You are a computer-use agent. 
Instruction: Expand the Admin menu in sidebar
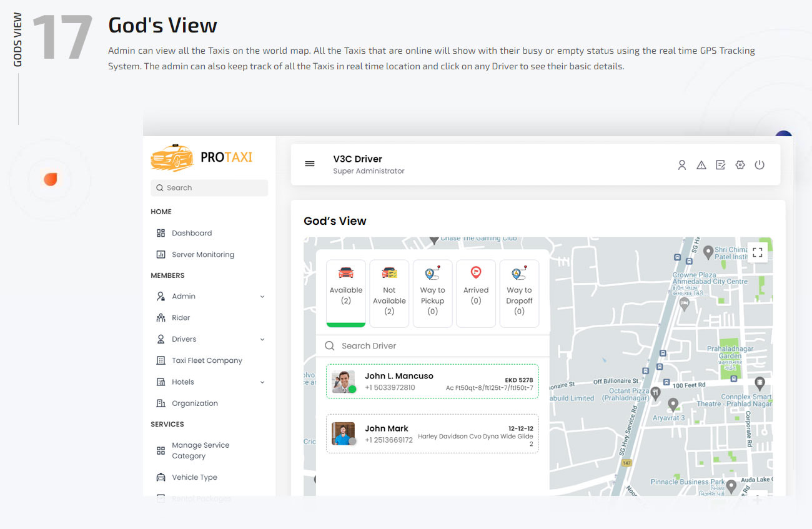pyautogui.click(x=261, y=296)
